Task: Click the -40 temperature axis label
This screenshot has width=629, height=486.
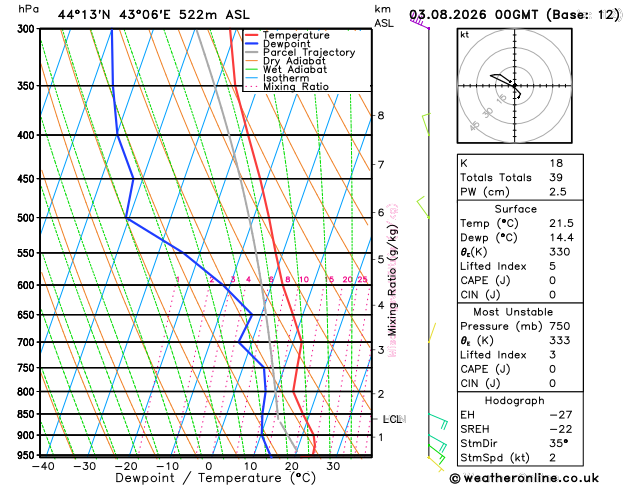Action: (43, 466)
